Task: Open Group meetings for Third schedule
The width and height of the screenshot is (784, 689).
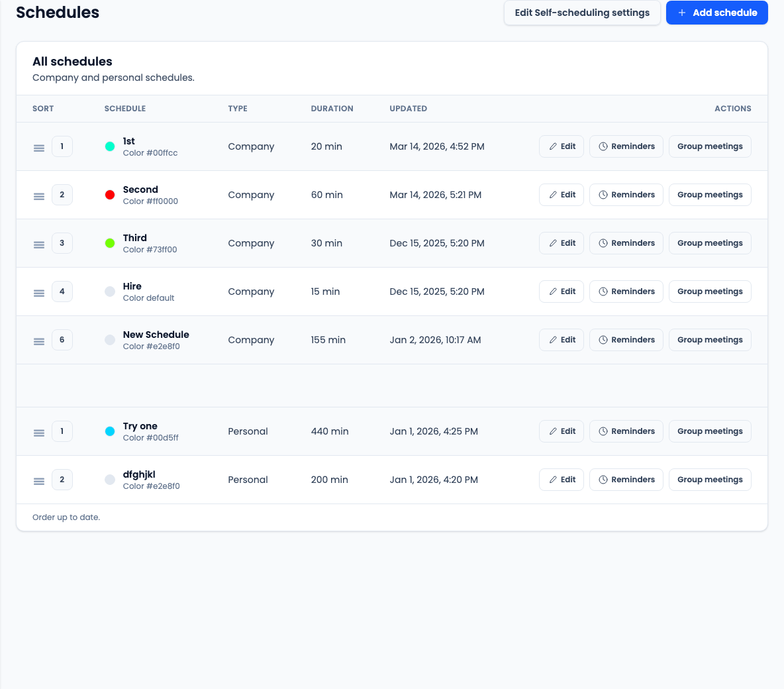Action: click(710, 243)
